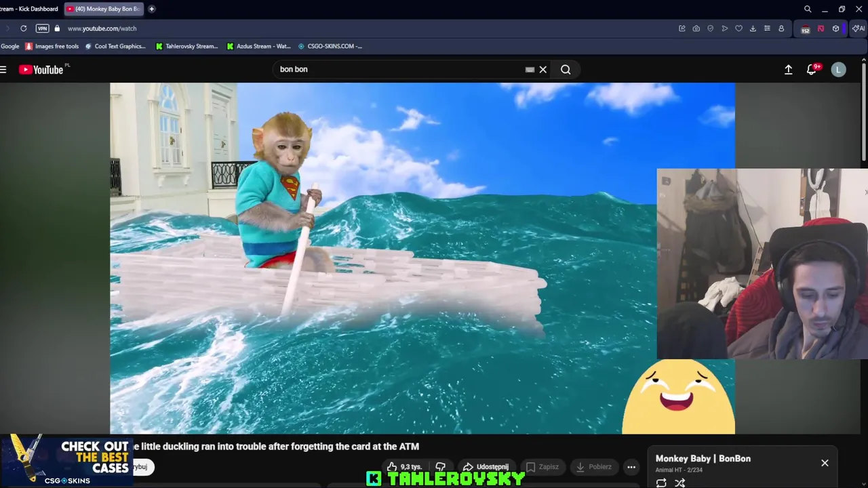Dislike the video

440,467
